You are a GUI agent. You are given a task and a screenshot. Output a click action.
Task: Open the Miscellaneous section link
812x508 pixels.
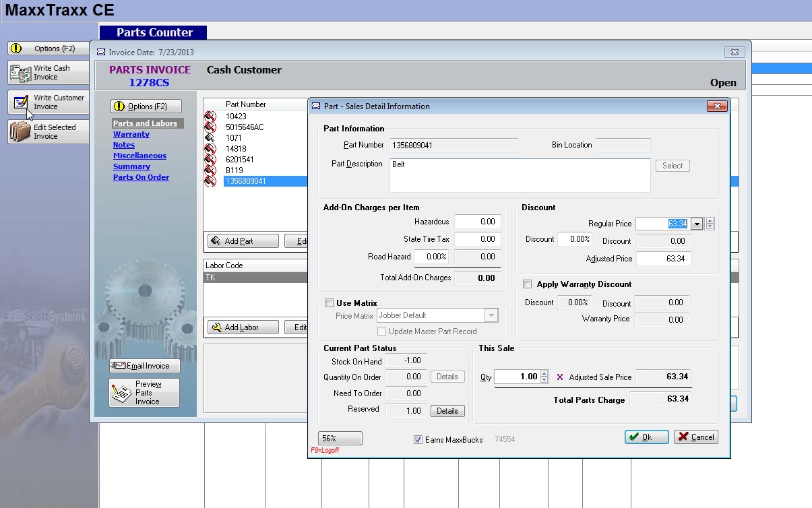click(139, 156)
